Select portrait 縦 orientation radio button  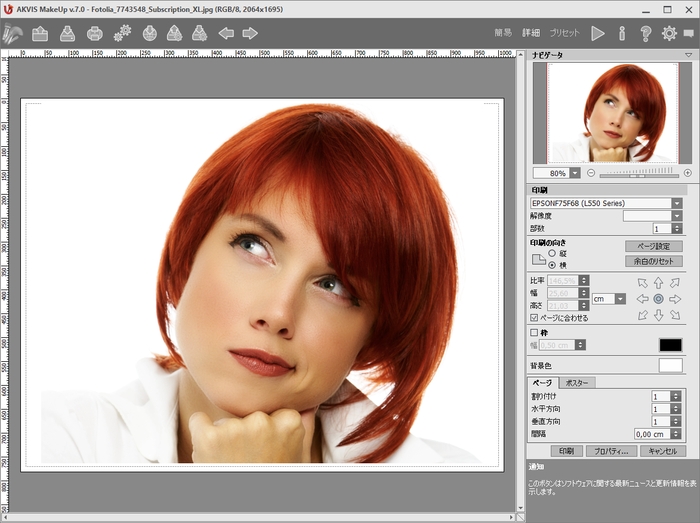click(552, 253)
